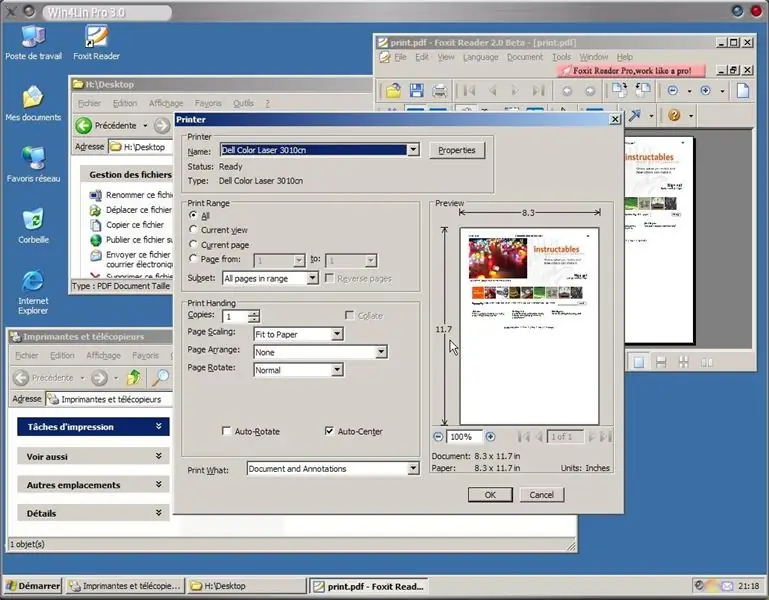Click the printer Properties button

457,150
